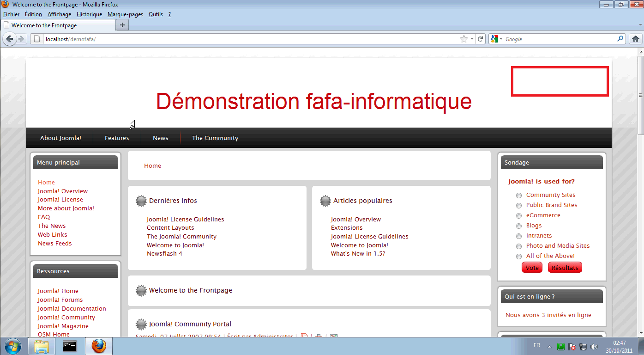
Task: Select the Public Brand Sites radio button
Action: pos(519,206)
